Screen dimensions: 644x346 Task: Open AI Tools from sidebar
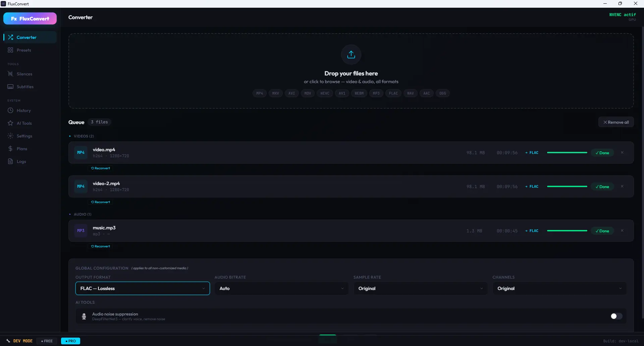24,123
